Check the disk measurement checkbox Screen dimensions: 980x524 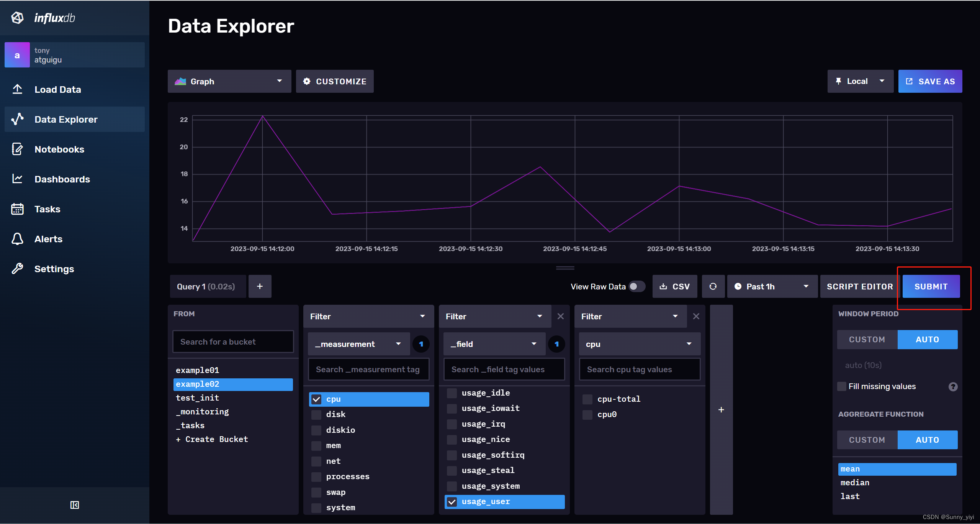pos(316,414)
